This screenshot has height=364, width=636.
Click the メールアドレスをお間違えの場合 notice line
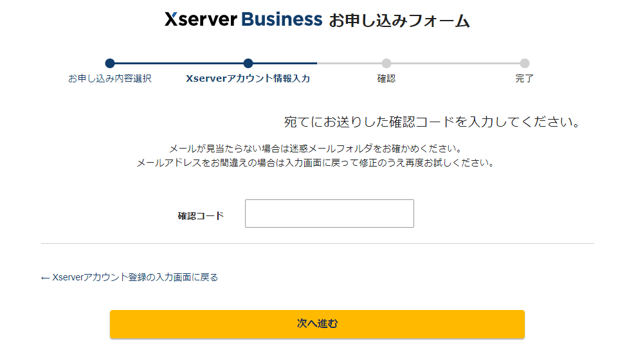[316, 163]
